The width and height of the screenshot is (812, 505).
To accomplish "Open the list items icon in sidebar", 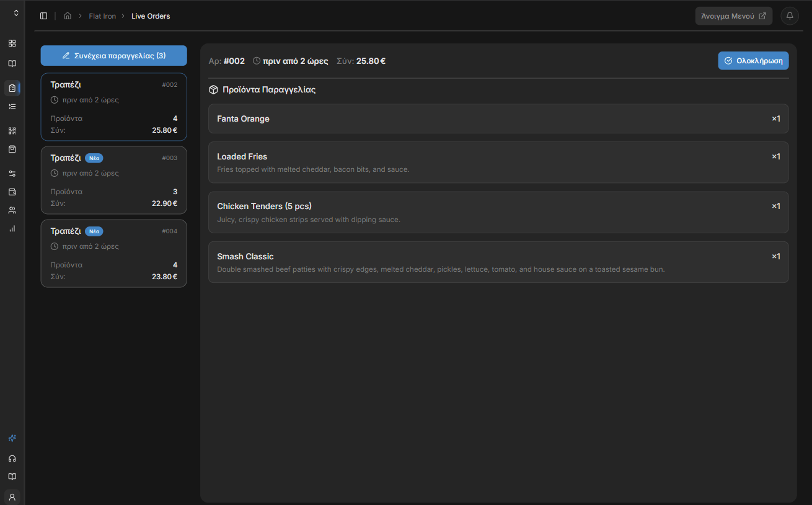I will pos(12,106).
